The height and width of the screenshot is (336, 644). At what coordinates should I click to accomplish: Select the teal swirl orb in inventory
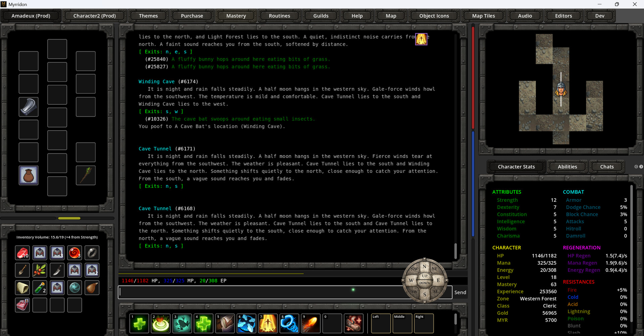point(74,288)
